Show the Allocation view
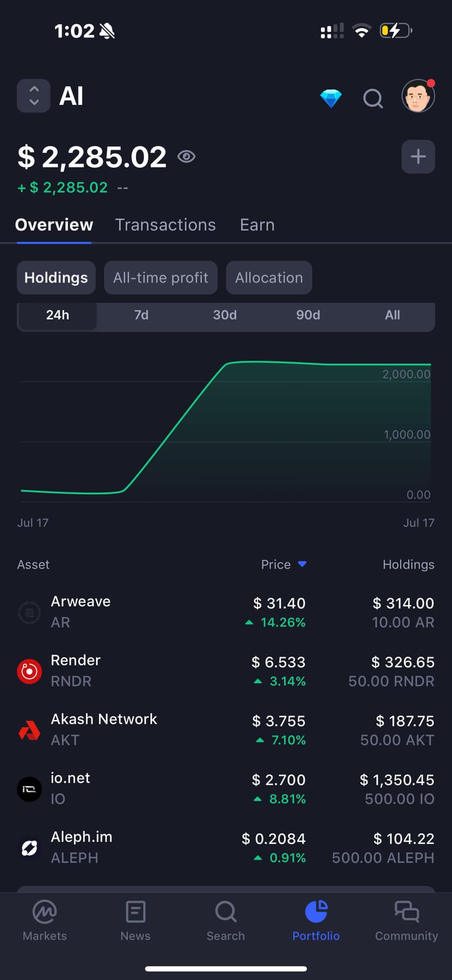The image size is (452, 980). click(x=269, y=278)
